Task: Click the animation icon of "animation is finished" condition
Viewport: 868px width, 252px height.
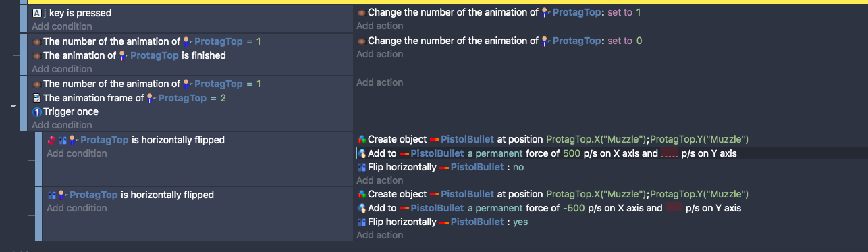Action: tap(37, 56)
